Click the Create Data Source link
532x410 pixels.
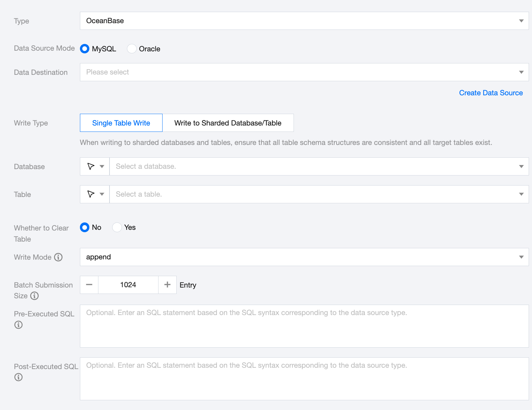tap(491, 93)
